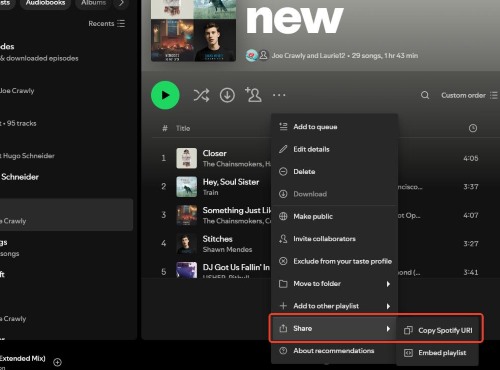Select the Albums filter chip
Screen dimensions: 500x370
[94, 3]
